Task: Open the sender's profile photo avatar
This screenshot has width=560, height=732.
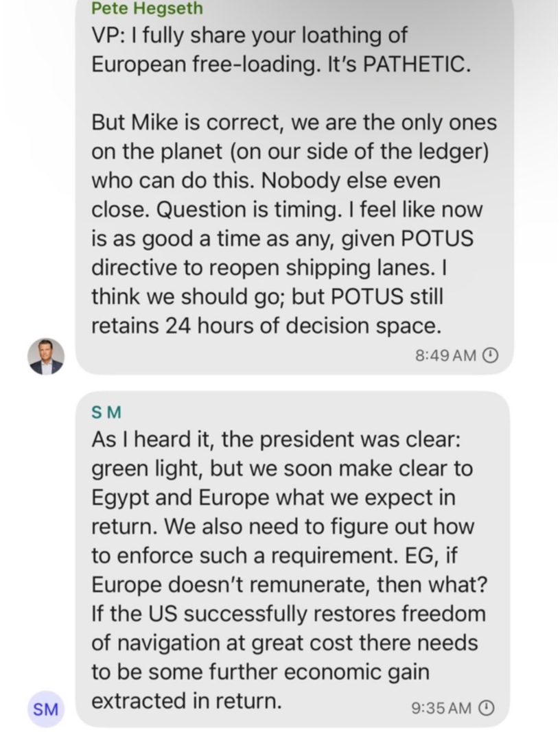Action: tap(45, 356)
